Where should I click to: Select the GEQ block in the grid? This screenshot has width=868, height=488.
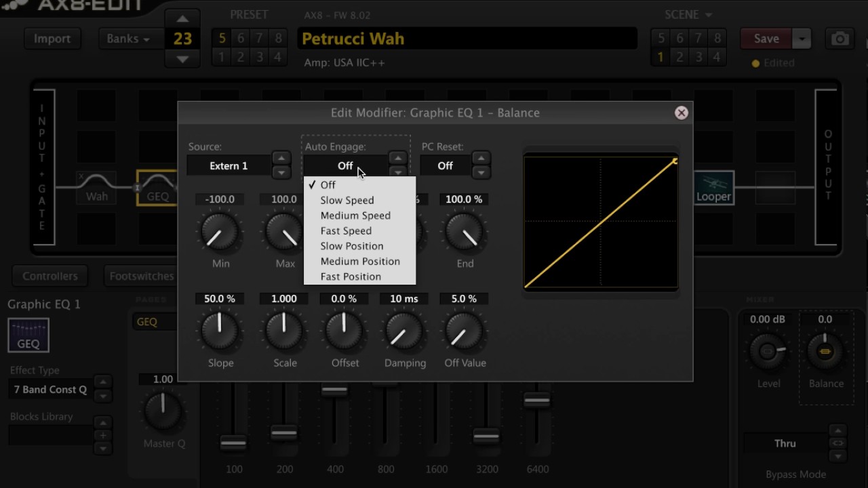coord(157,188)
